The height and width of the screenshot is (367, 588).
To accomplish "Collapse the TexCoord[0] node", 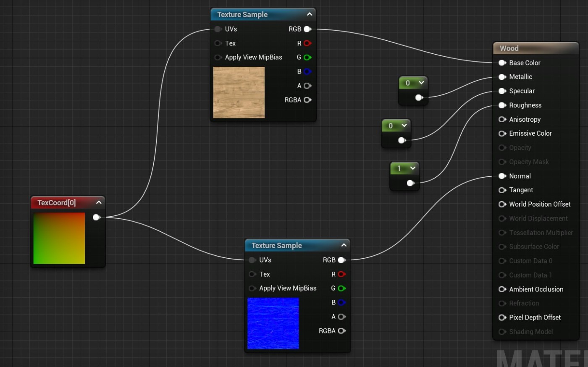I will [x=98, y=202].
